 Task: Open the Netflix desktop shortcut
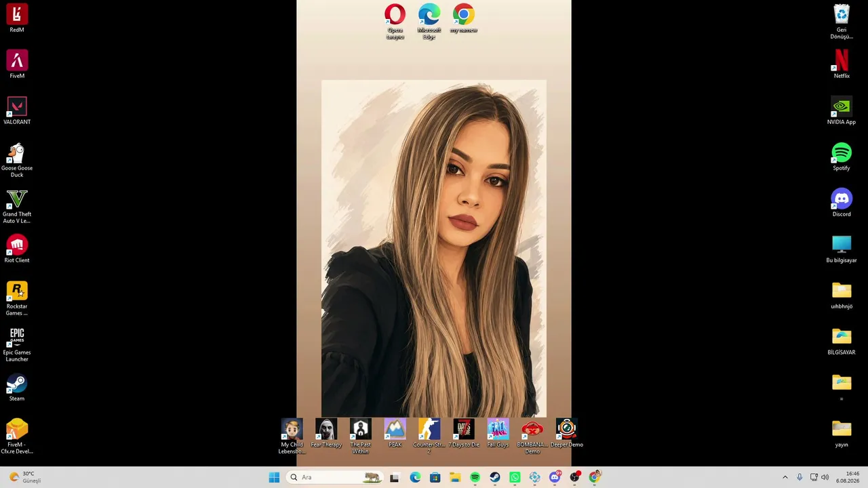pos(842,64)
